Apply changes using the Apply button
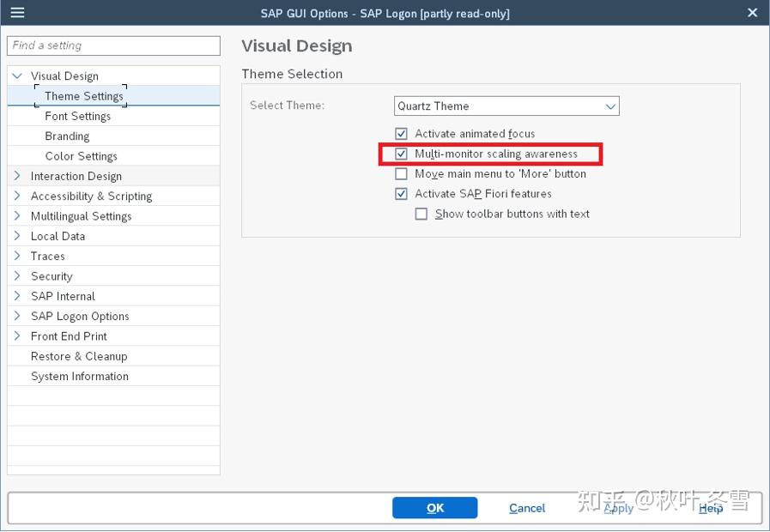 618,508
